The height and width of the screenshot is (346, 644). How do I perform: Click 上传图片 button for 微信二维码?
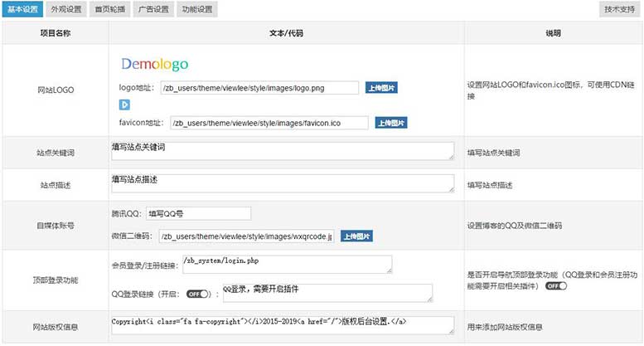[x=356, y=236]
